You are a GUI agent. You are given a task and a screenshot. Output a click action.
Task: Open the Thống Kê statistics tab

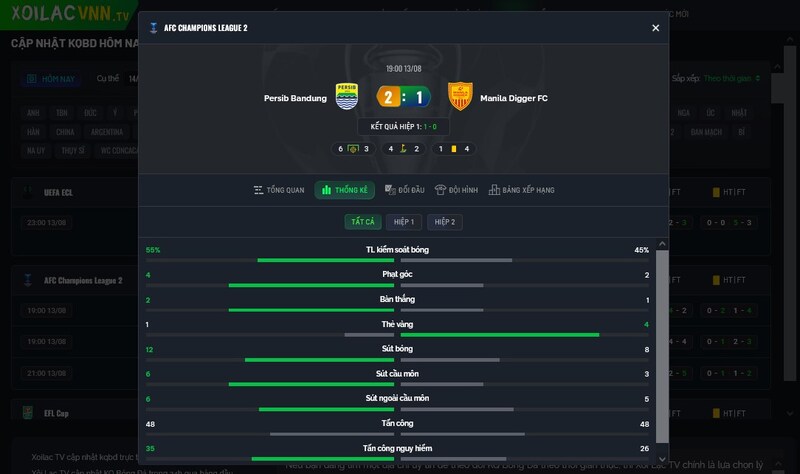pyautogui.click(x=345, y=190)
